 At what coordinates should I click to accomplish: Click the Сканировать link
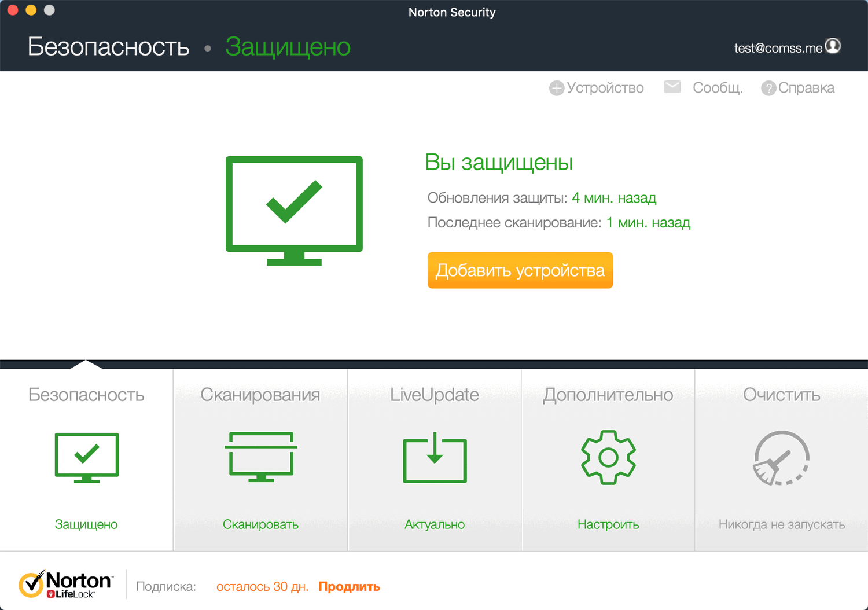pos(261,524)
